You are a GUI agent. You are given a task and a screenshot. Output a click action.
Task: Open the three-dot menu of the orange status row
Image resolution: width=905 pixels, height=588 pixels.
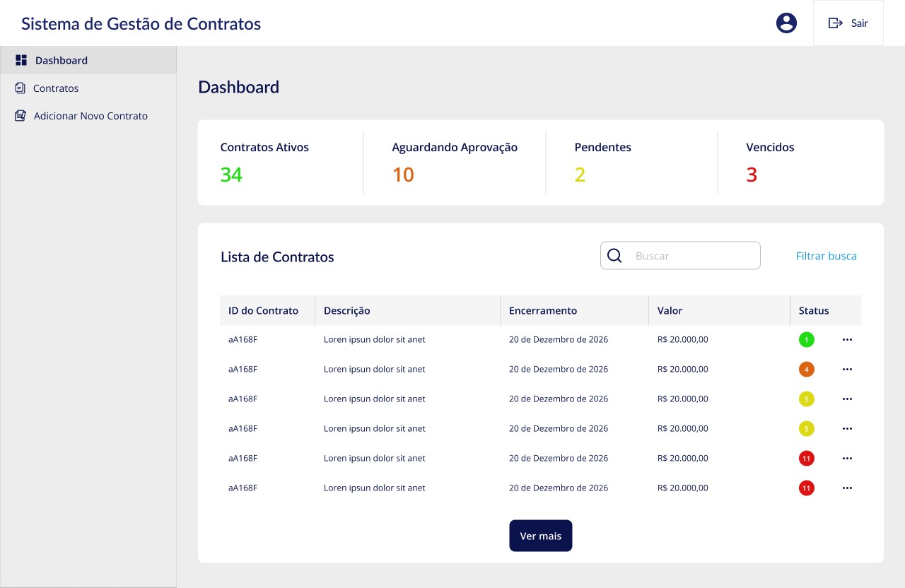[x=847, y=370]
